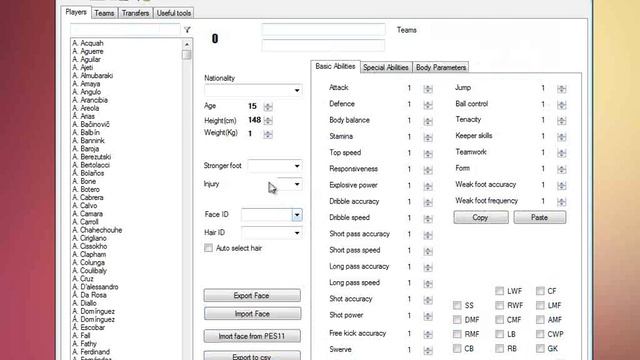Switch to the Special Abilities tab
Viewport: 640px width, 360px height.
tap(386, 67)
